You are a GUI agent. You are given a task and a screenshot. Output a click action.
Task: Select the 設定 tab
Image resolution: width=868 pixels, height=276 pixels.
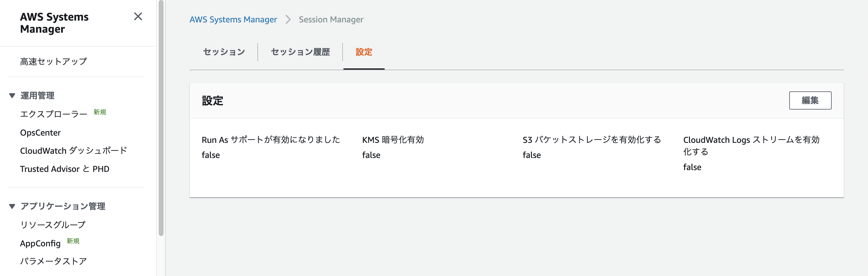(364, 52)
